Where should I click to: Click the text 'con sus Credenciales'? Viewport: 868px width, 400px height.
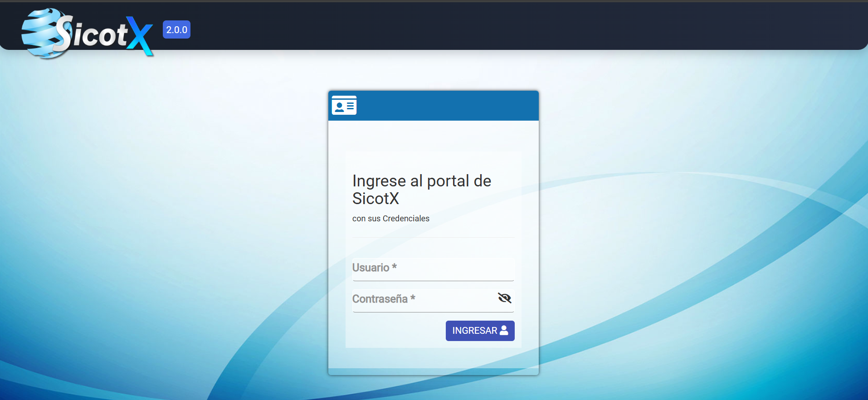click(x=391, y=219)
